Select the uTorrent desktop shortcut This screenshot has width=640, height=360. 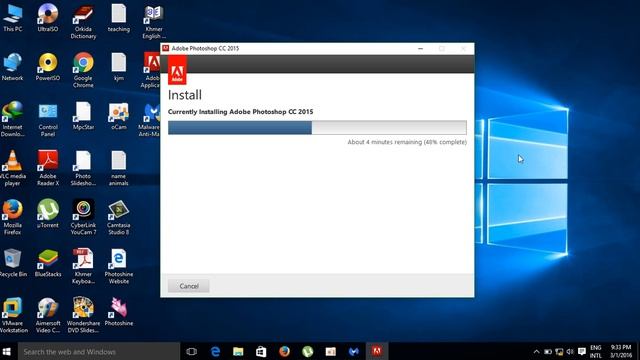pyautogui.click(x=48, y=214)
